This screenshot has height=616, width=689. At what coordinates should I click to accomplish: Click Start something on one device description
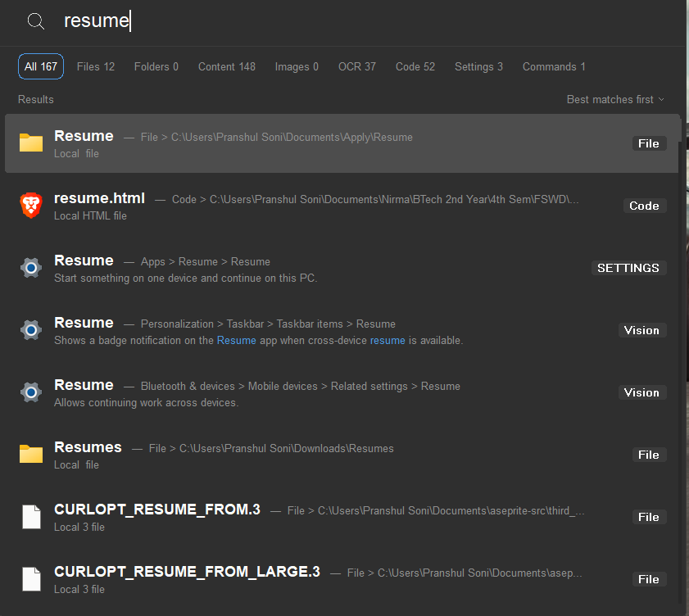[x=185, y=279]
